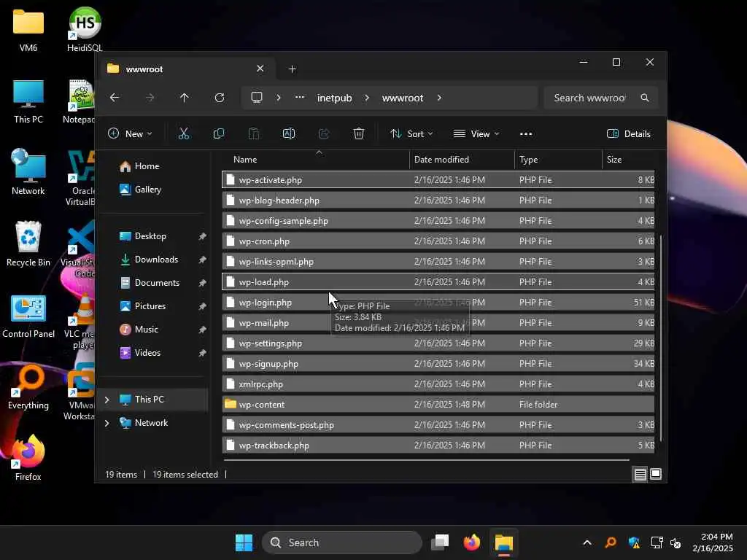Image resolution: width=747 pixels, height=560 pixels.
Task: Click the Share icon in toolbar
Action: point(324,134)
